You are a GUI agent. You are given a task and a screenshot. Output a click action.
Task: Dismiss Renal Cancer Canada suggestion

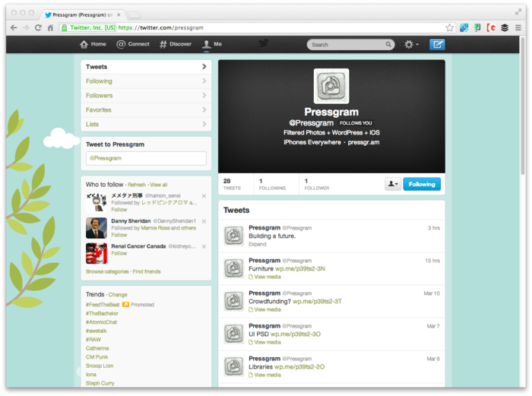204,247
